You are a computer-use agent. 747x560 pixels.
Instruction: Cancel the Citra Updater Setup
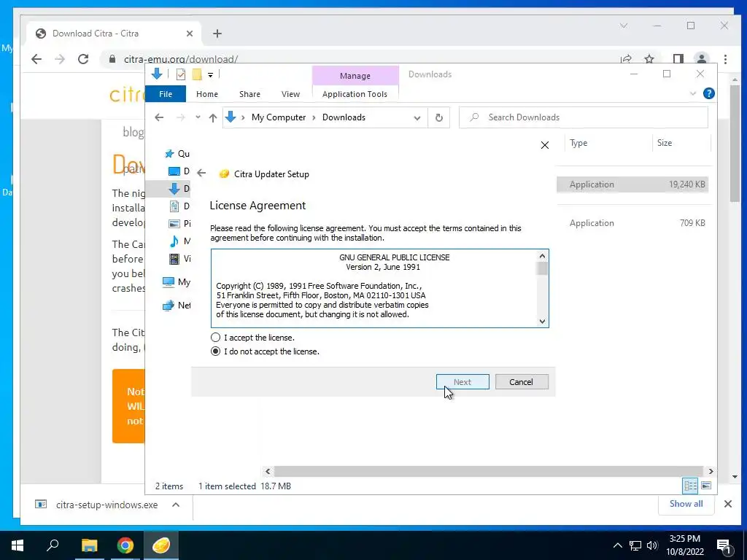coord(521,382)
